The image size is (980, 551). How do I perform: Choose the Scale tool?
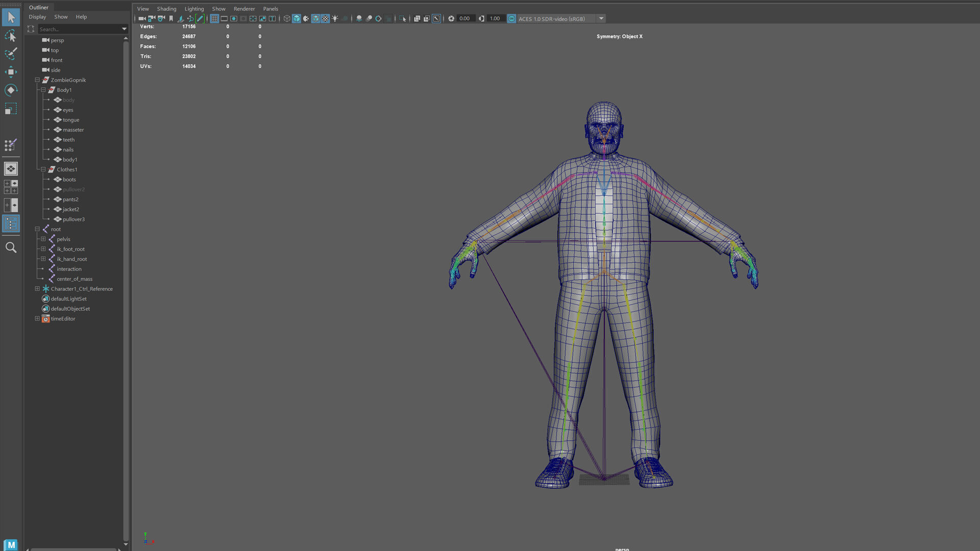click(11, 109)
